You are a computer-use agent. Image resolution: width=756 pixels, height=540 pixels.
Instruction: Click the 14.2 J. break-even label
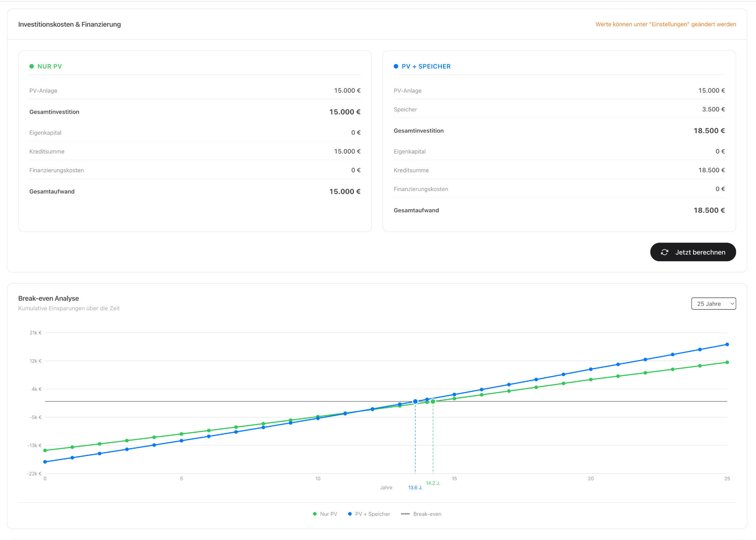coord(433,483)
